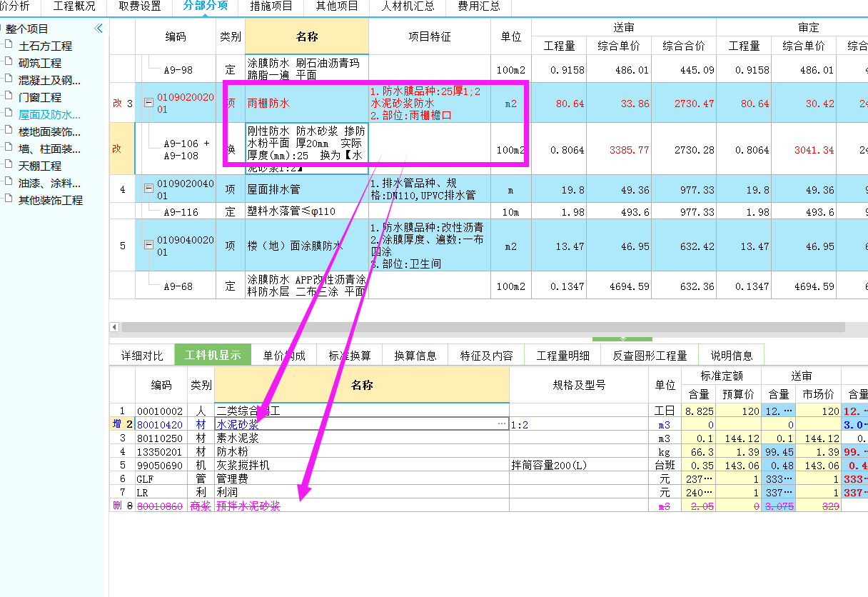This screenshot has height=597, width=868.
Task: Click the 名称 column header in upper table
Action: coord(306,36)
